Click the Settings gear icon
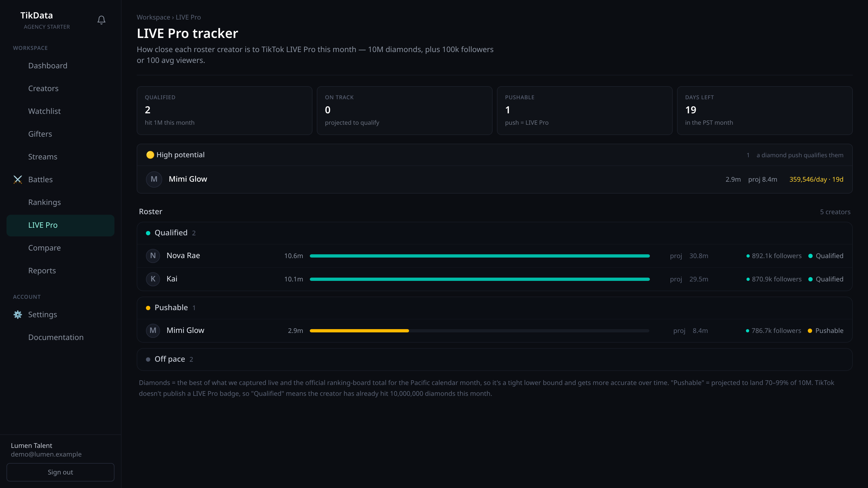The image size is (868, 488). (x=18, y=314)
